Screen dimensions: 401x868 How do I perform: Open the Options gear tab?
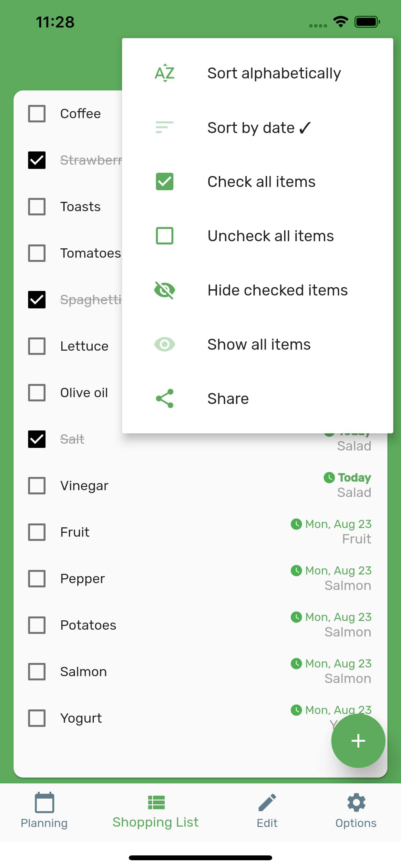[356, 811]
